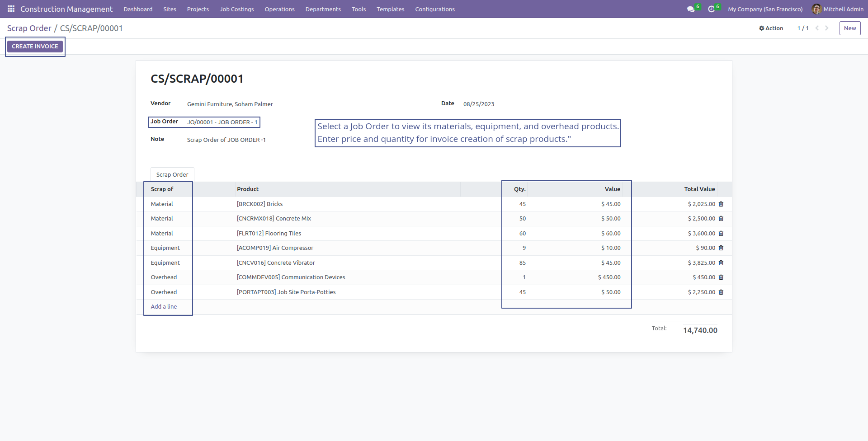868x441 pixels.
Task: Delete the Job Site Porta-Potties line
Action: click(x=721, y=292)
